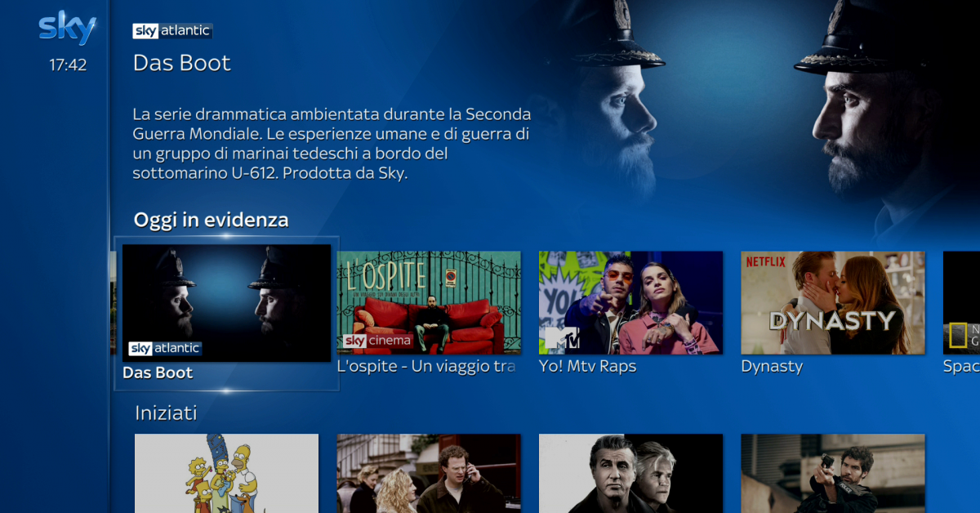Click the Netflix logo on Dynasty tile
The width and height of the screenshot is (980, 513).
click(x=766, y=262)
